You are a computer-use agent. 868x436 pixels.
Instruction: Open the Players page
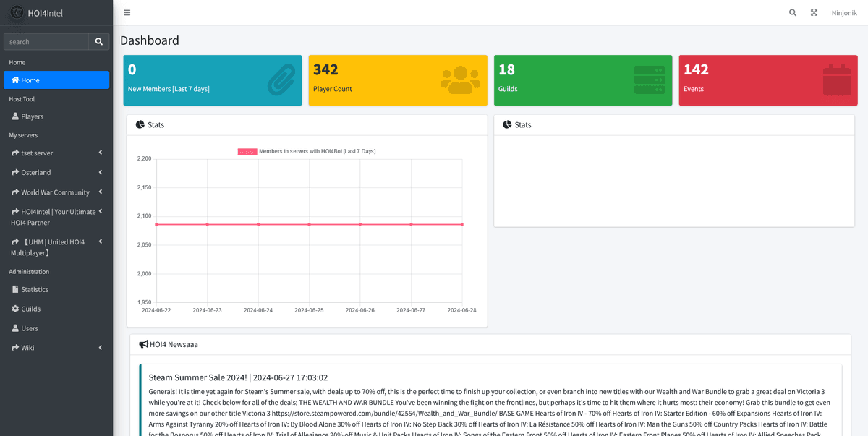pos(56,116)
